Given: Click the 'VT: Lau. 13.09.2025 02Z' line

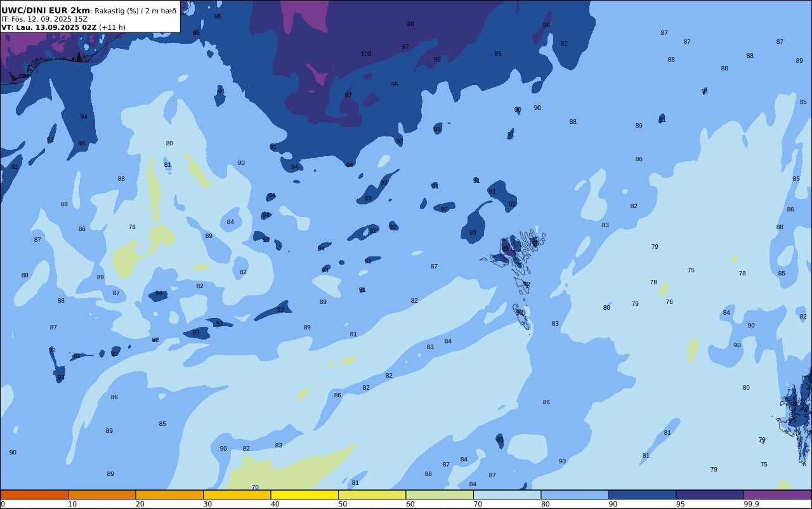Looking at the screenshot, I should tap(49, 27).
